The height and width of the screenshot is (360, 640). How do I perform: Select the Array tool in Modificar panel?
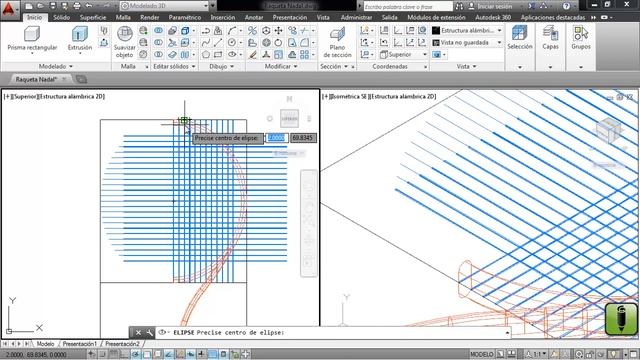pyautogui.click(x=304, y=54)
